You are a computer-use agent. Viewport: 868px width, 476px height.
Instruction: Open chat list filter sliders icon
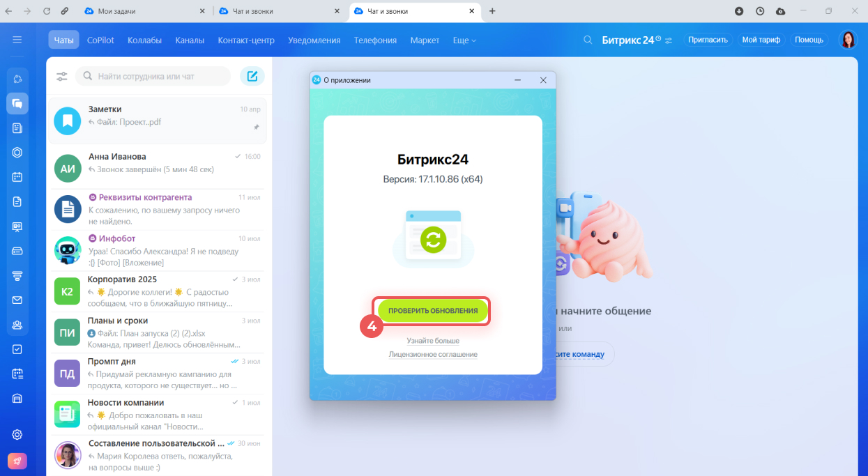pos(62,76)
